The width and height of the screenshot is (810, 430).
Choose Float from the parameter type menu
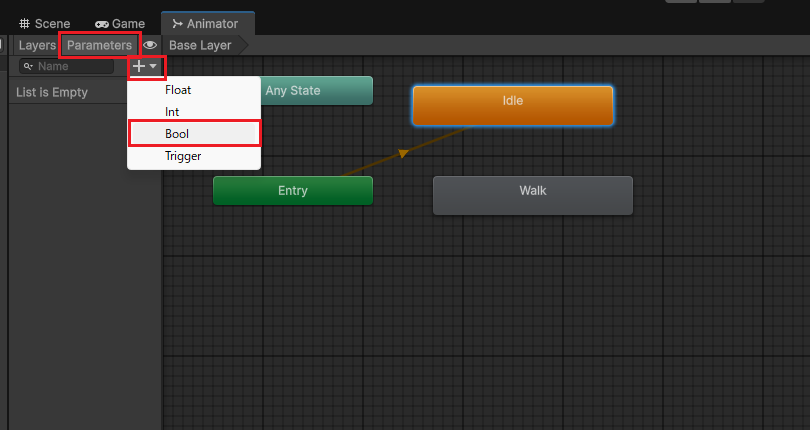coord(178,90)
